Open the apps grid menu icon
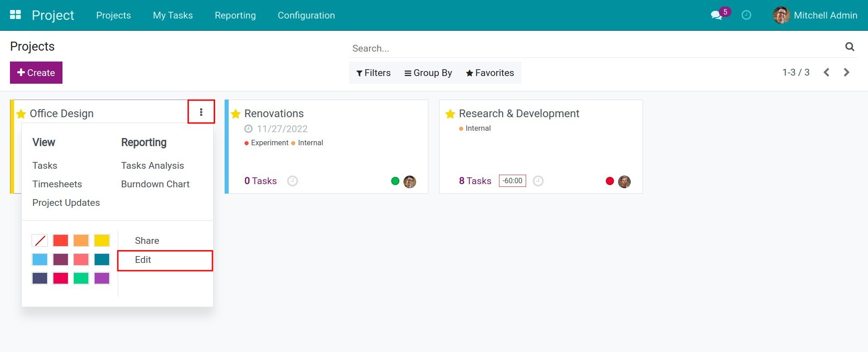Screen dimensions: 868x352 (x=15, y=15)
